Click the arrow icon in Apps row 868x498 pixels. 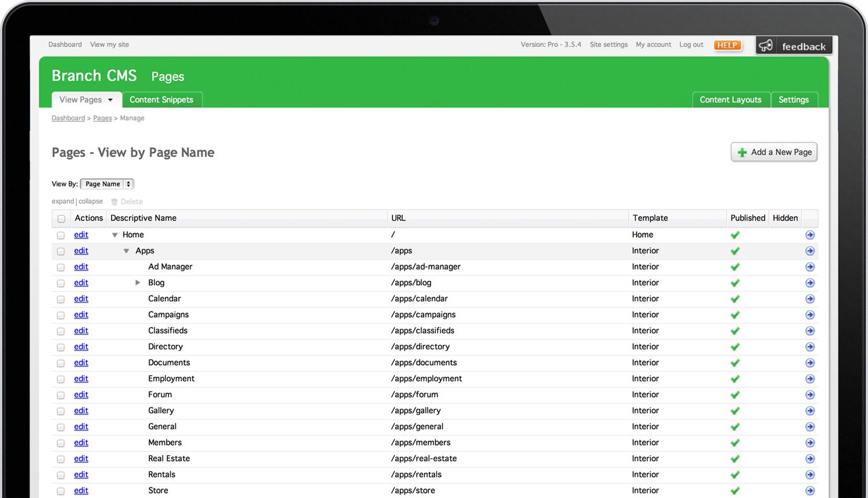(810, 251)
